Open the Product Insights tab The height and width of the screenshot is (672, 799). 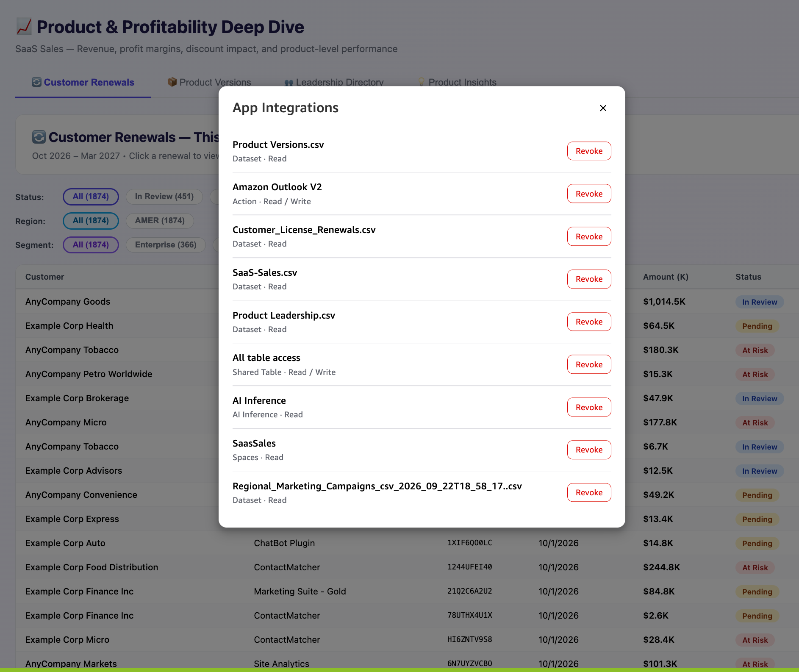pyautogui.click(x=457, y=82)
